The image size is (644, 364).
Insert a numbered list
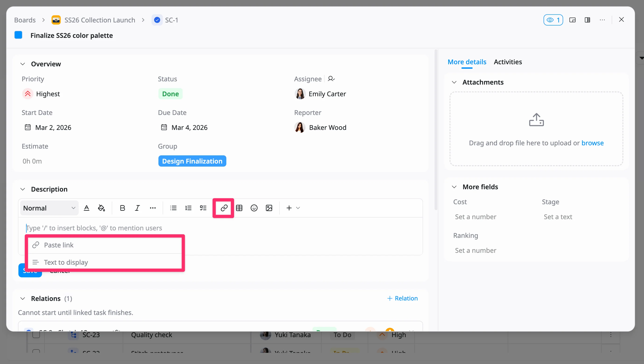coord(188,208)
